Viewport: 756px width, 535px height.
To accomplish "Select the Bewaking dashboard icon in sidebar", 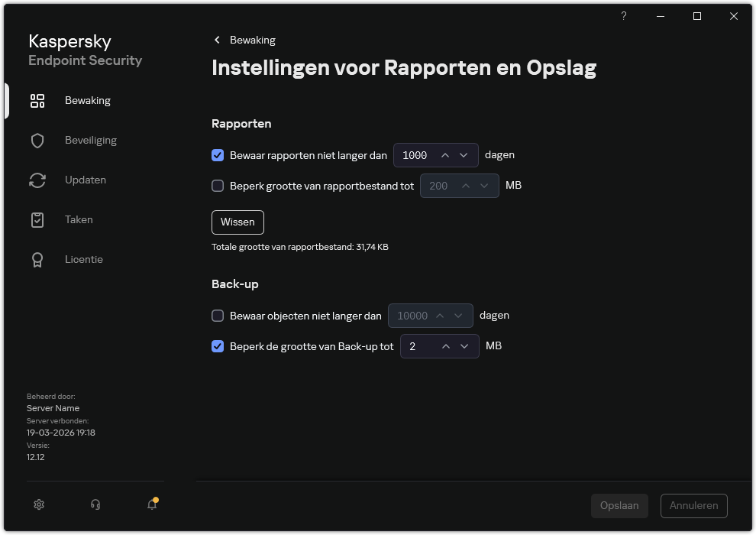I will click(37, 100).
